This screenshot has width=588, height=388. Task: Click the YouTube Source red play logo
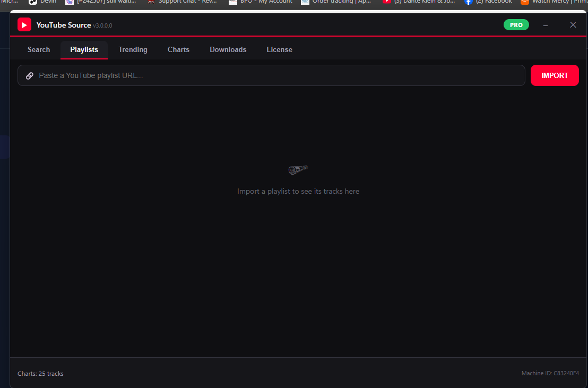[24, 25]
